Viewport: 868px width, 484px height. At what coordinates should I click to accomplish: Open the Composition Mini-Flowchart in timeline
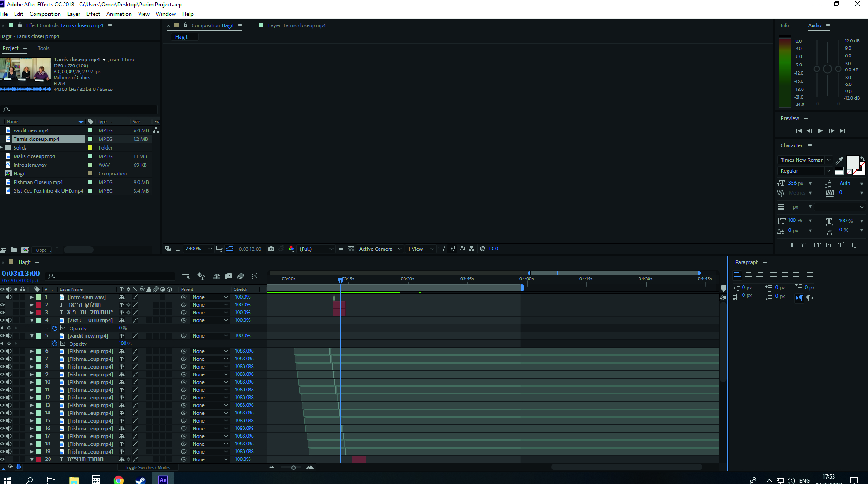point(186,276)
